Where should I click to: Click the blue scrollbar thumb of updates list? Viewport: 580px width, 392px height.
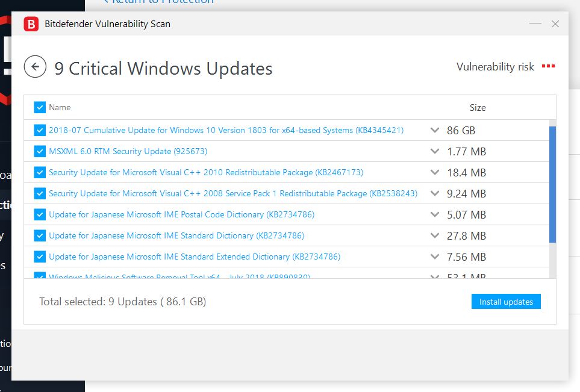[553, 184]
